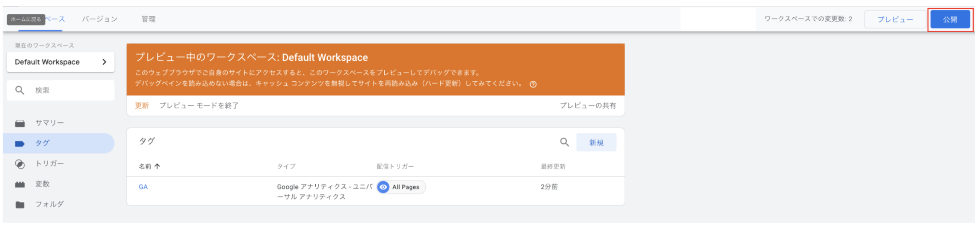The image size is (980, 230).
Task: Click the Summary (サマリー) briefcase icon
Action: pos(20,123)
